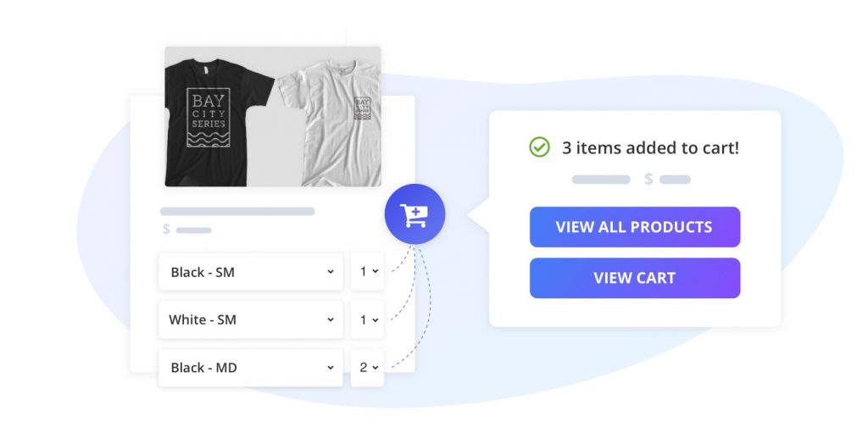Click popup price bar right of dollar sign
Viewport: 868px width, 444px height.
[675, 180]
